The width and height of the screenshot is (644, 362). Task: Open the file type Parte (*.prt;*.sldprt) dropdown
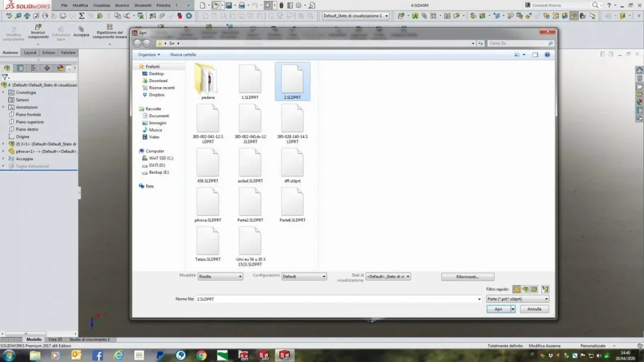(518, 299)
